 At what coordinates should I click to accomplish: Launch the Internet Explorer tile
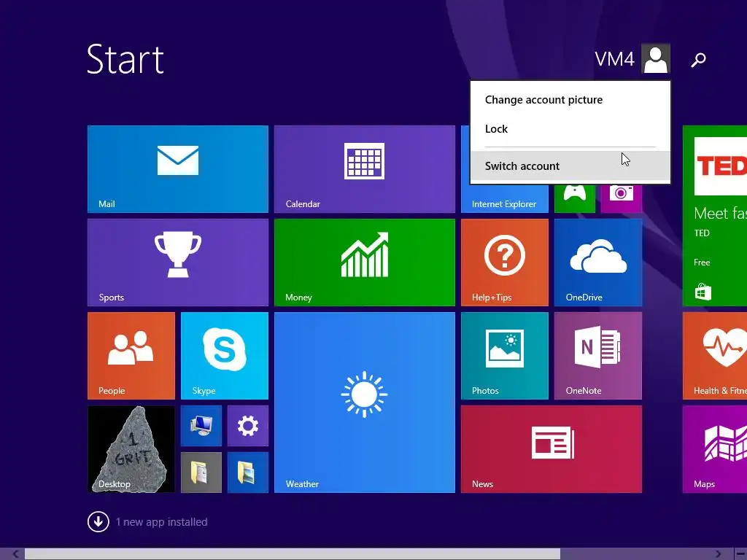pyautogui.click(x=504, y=199)
